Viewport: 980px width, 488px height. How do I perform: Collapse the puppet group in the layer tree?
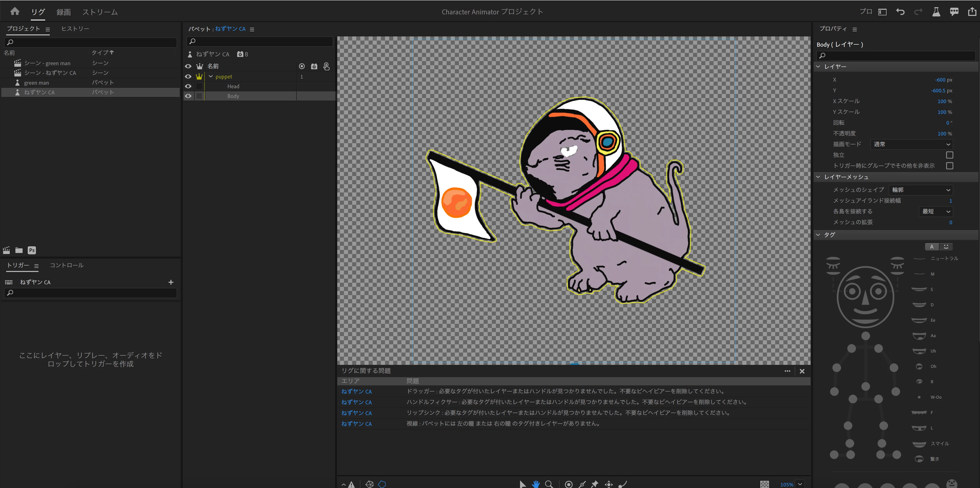tap(211, 76)
